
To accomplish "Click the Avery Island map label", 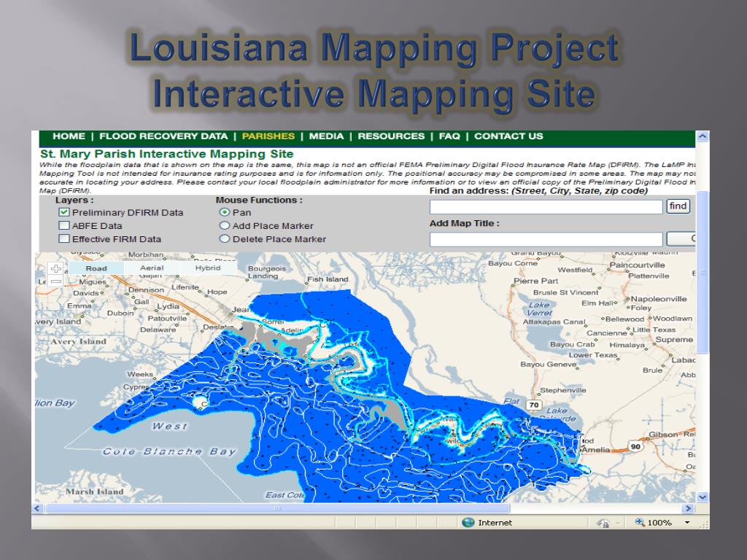I will pos(79,341).
